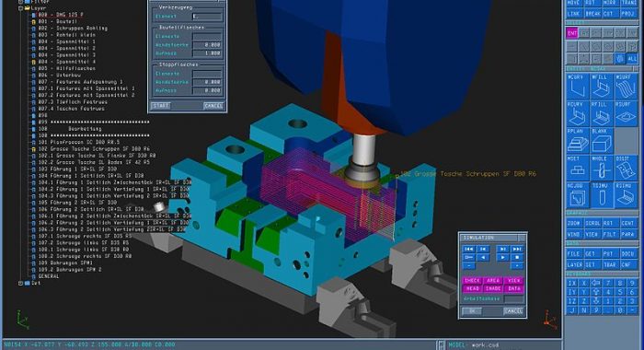644x350 pixels.
Task: Click CANCEL in the Simulation panel
Action: (x=513, y=311)
